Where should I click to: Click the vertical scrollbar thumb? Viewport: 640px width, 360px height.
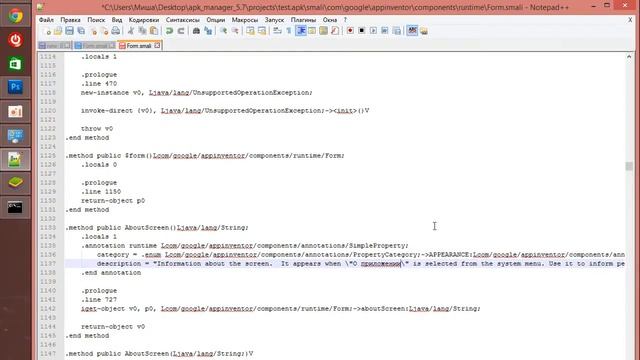[629, 166]
